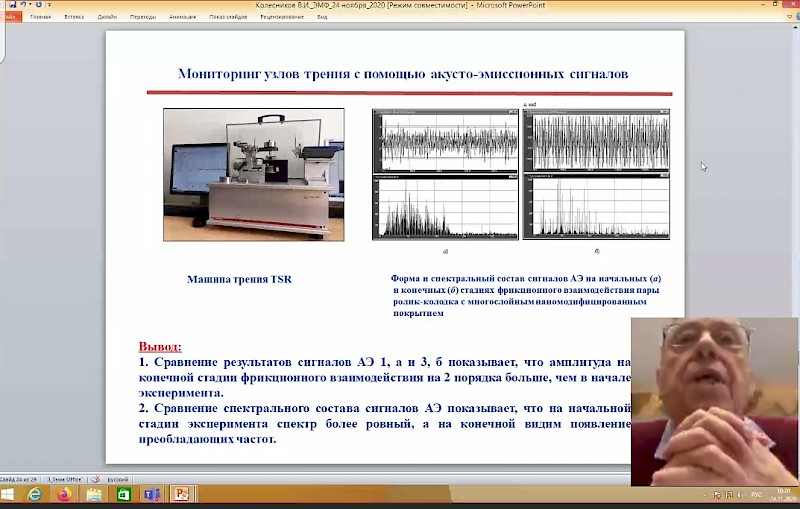Open File Explorer from the taskbar
This screenshot has height=509, width=800.
[x=94, y=494]
